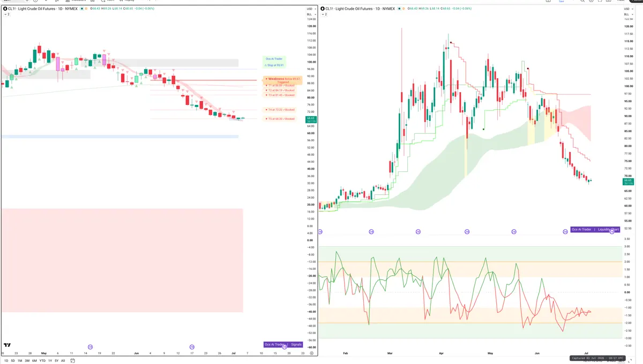Collapse the indicator legend on right chart
The height and width of the screenshot is (364, 643).
click(323, 14)
